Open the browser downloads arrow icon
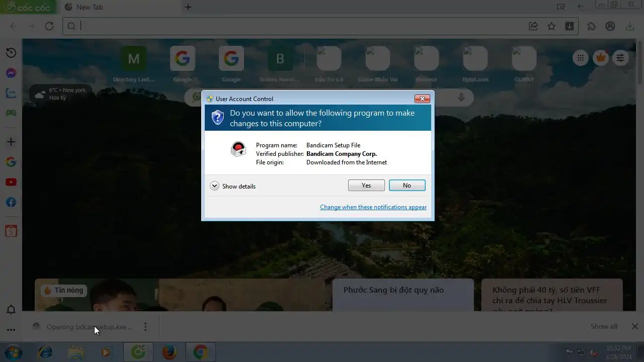The height and width of the screenshot is (362, 644). pyautogui.click(x=629, y=26)
